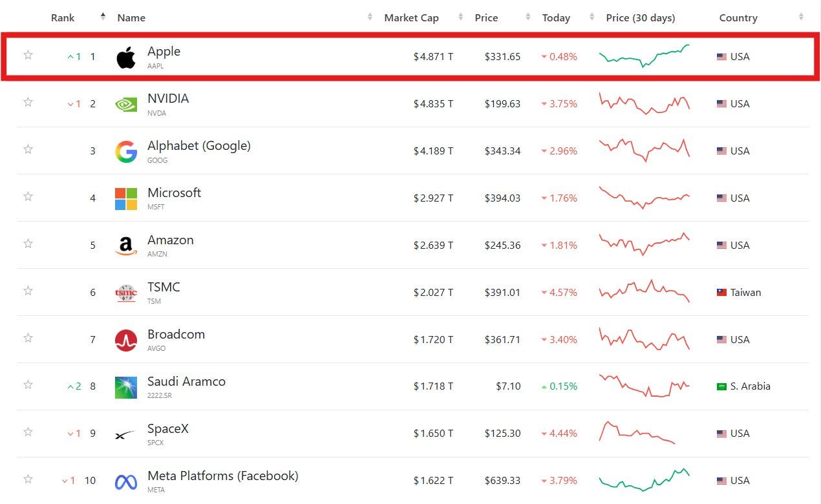Screen dimensions: 821x504
Task: Sort table by Today column
Action: click(556, 18)
